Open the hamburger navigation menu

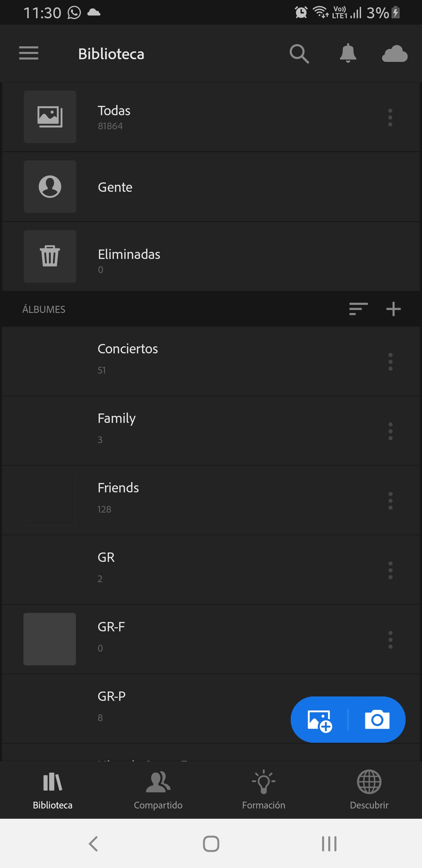tap(29, 53)
